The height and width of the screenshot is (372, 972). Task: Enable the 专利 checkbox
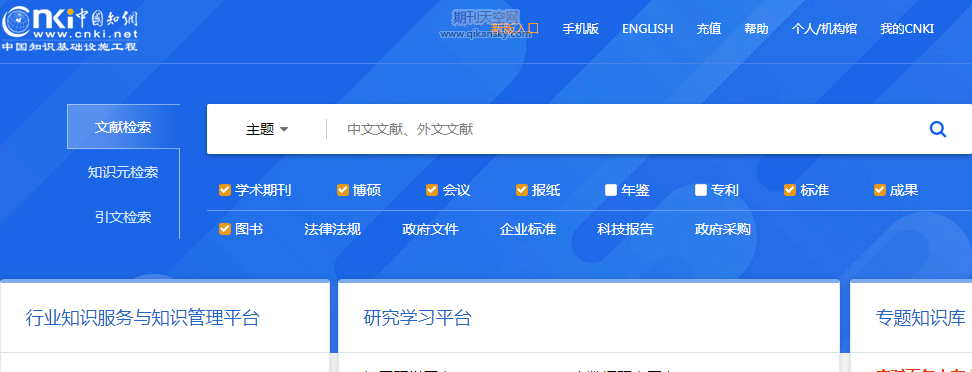pyautogui.click(x=700, y=190)
